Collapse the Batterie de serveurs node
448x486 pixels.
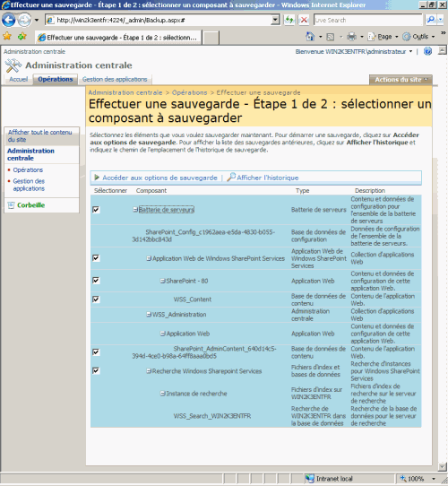(x=135, y=210)
